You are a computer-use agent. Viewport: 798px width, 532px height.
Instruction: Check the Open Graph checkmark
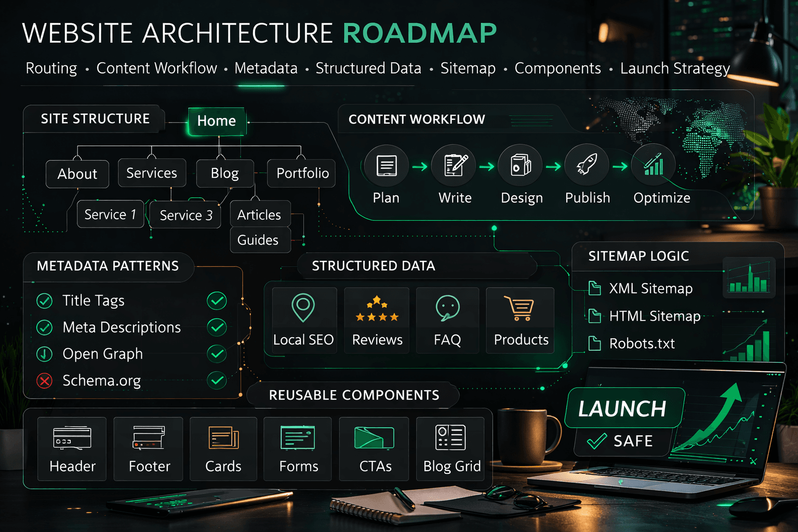217,354
